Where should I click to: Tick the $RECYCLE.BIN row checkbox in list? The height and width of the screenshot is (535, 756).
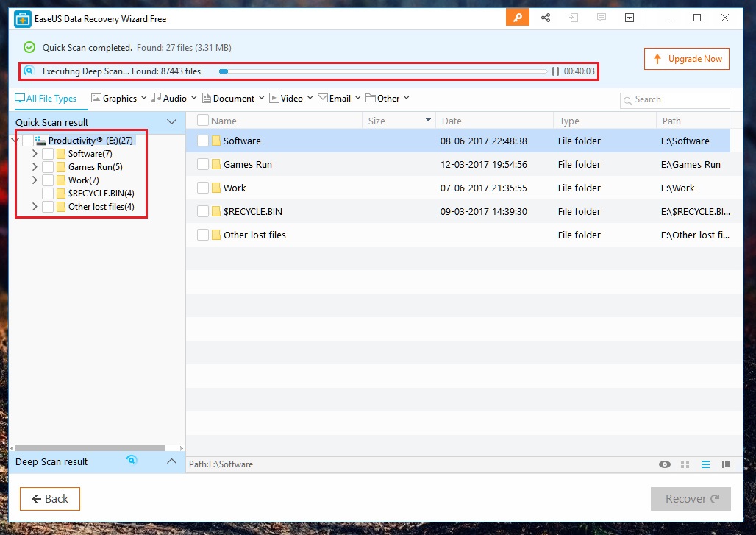tap(203, 211)
